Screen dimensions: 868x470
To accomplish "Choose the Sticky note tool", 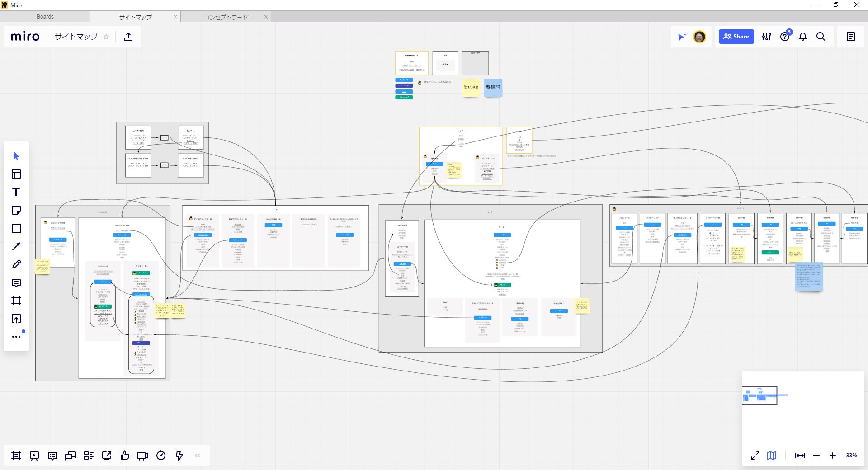I will coord(16,210).
